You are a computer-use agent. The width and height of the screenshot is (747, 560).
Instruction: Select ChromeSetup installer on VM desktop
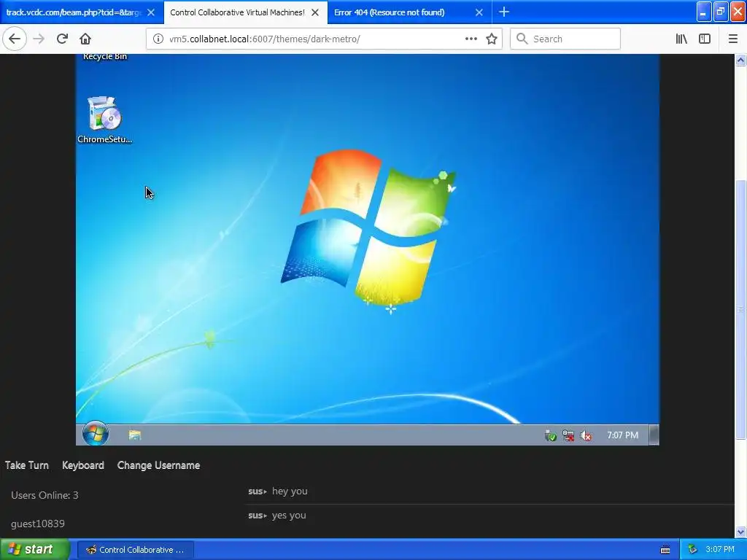click(x=105, y=120)
